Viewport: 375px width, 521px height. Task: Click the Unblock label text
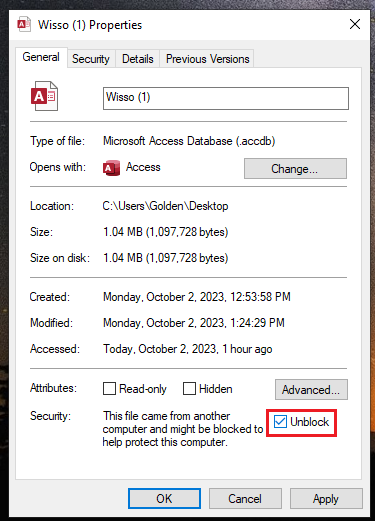coord(309,422)
